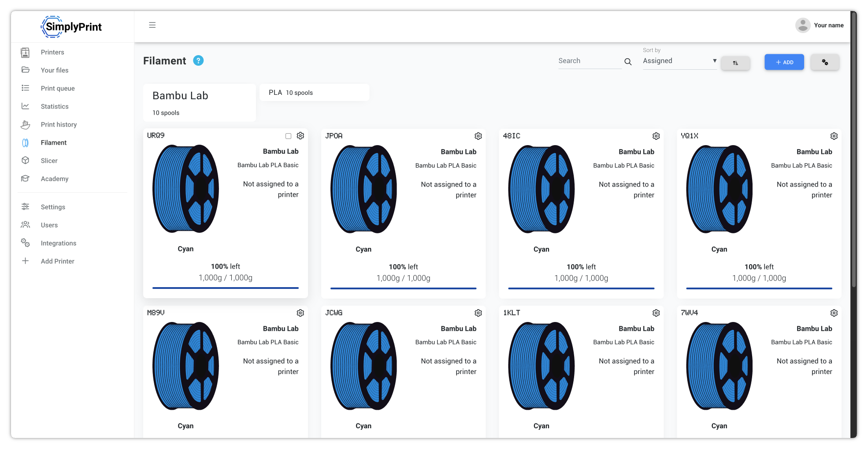
Task: Click '100% left' on YQ1X card
Action: point(759,267)
